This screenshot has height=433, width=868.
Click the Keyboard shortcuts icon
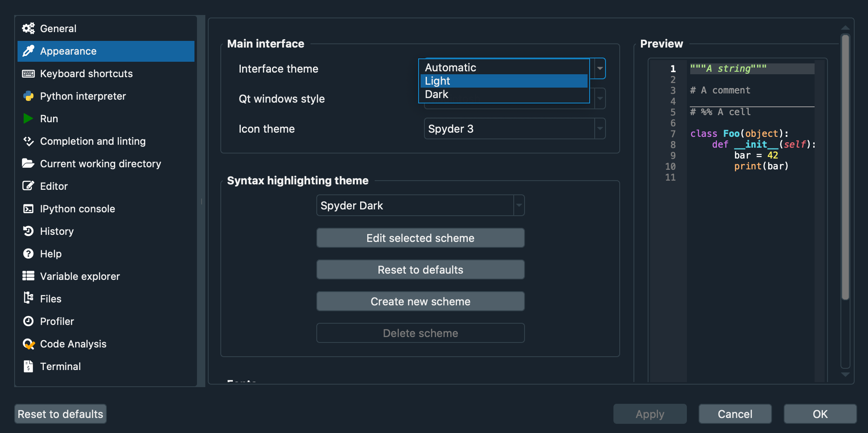(28, 73)
